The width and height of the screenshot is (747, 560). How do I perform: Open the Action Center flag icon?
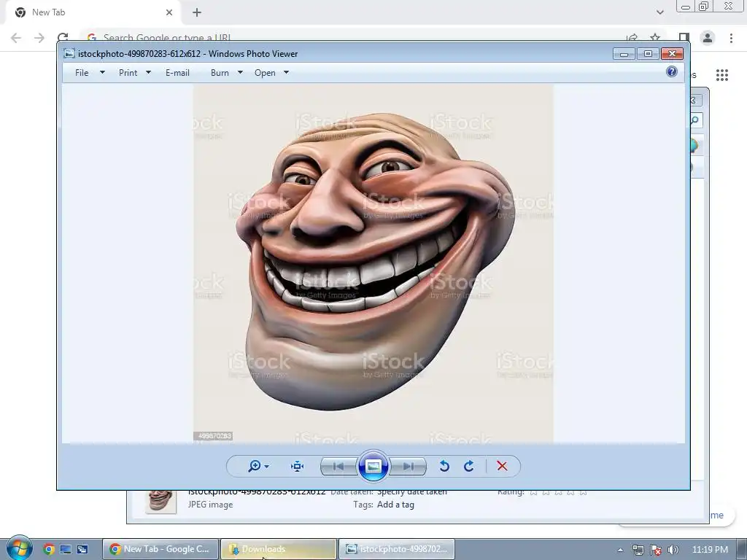(x=656, y=550)
